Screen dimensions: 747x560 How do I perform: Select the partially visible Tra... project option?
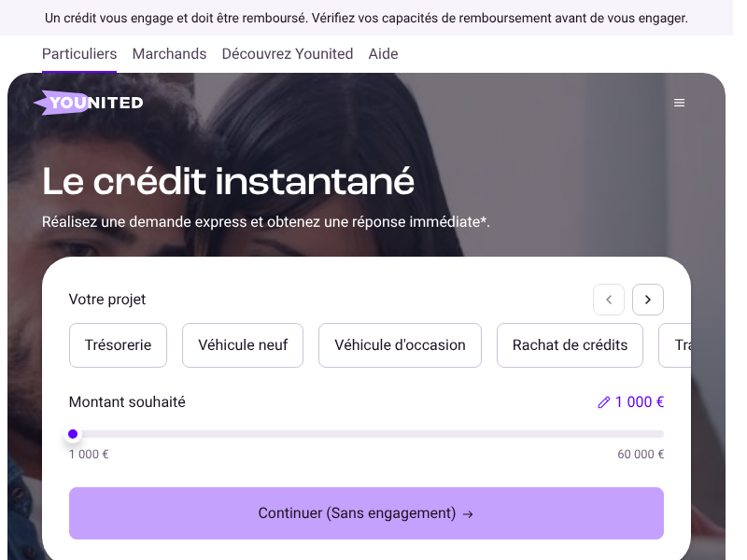click(674, 345)
